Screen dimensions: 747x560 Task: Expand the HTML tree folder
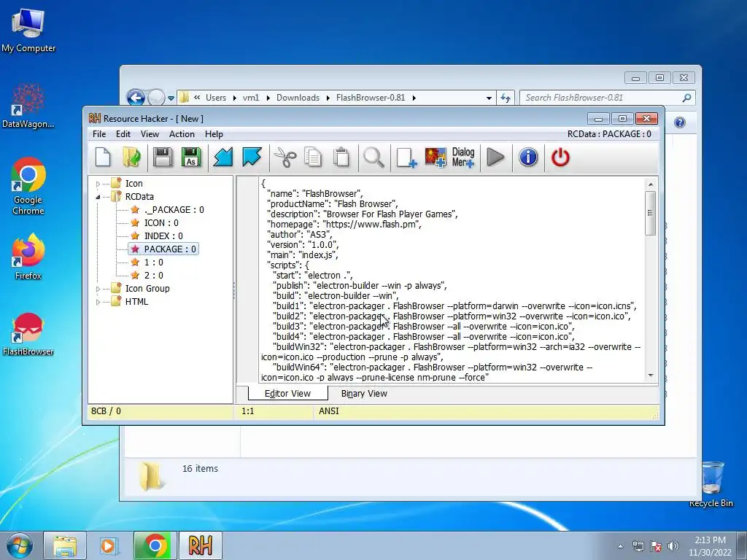98,302
